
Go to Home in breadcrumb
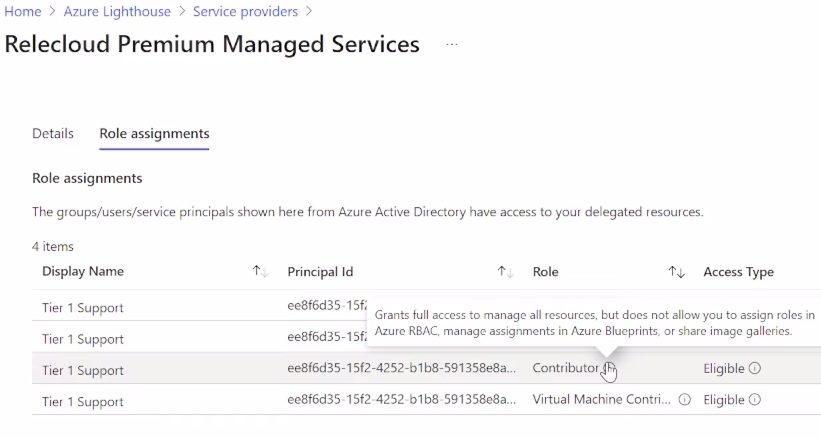pos(23,12)
